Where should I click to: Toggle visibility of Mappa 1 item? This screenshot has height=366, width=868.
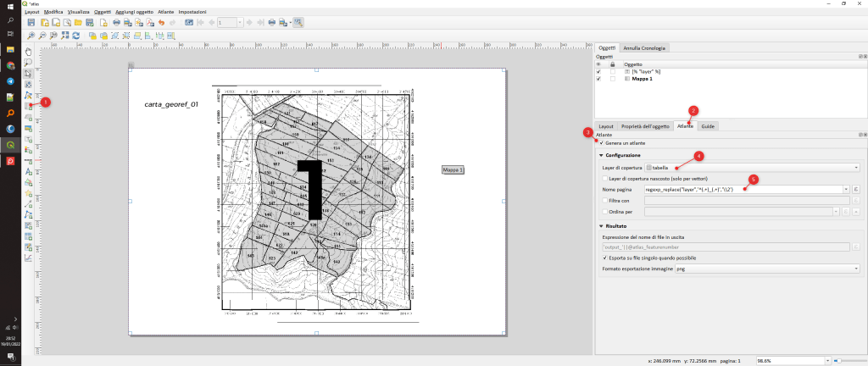coord(598,79)
